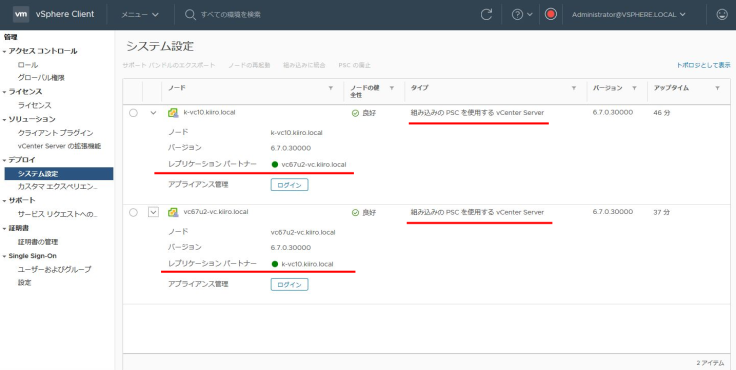Click the VMware vm logo
The width and height of the screenshot is (736, 370).
click(x=21, y=14)
